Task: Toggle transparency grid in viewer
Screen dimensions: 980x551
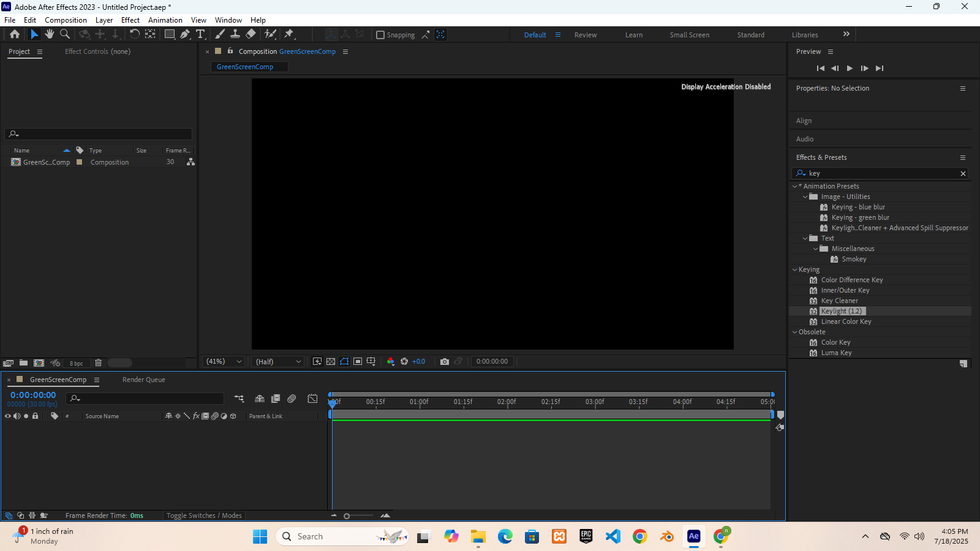Action: point(331,362)
